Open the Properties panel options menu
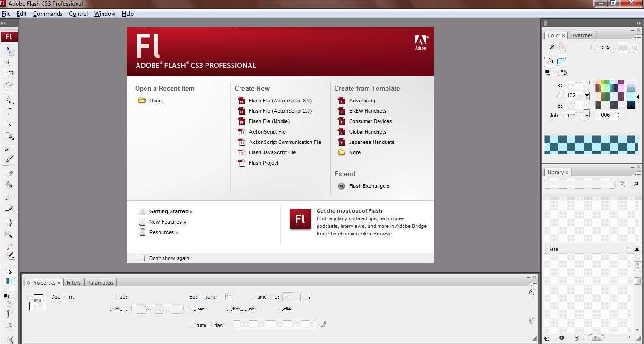 coord(533,285)
